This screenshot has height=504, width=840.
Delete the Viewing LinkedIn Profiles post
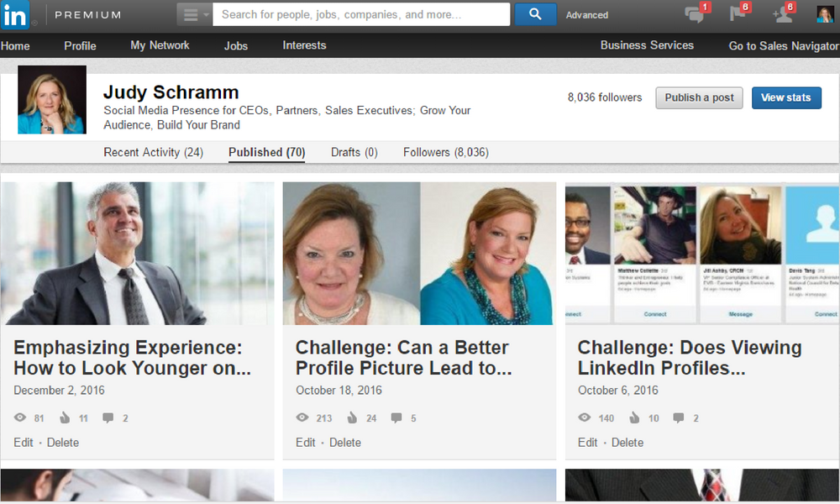coord(627,443)
